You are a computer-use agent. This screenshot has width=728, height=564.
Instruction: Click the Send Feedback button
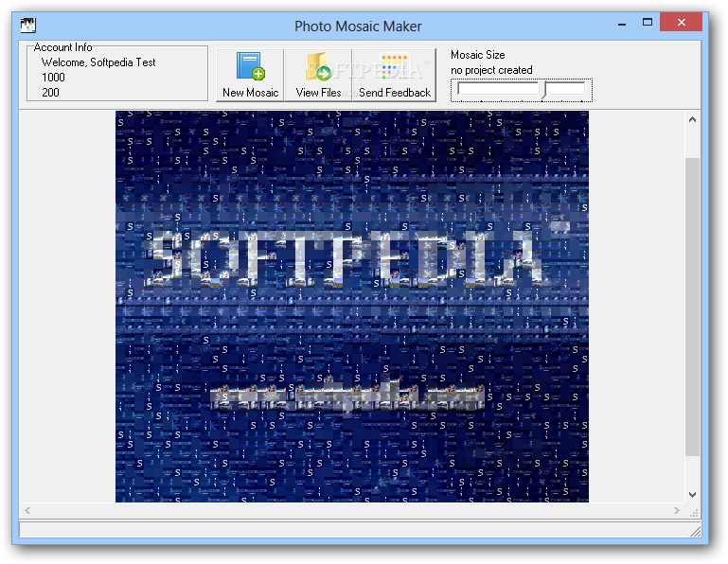pos(394,75)
